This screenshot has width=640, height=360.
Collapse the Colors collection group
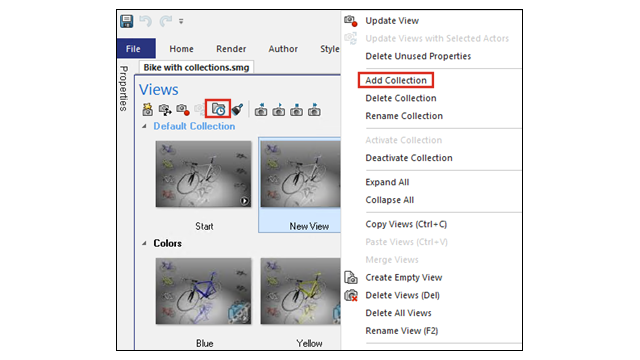coord(144,243)
